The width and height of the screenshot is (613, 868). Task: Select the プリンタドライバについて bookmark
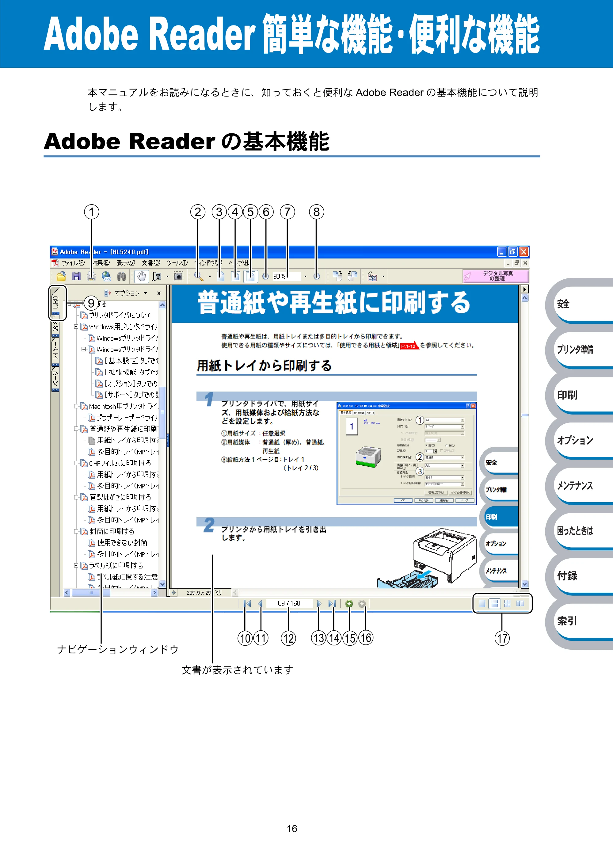pyautogui.click(x=116, y=315)
